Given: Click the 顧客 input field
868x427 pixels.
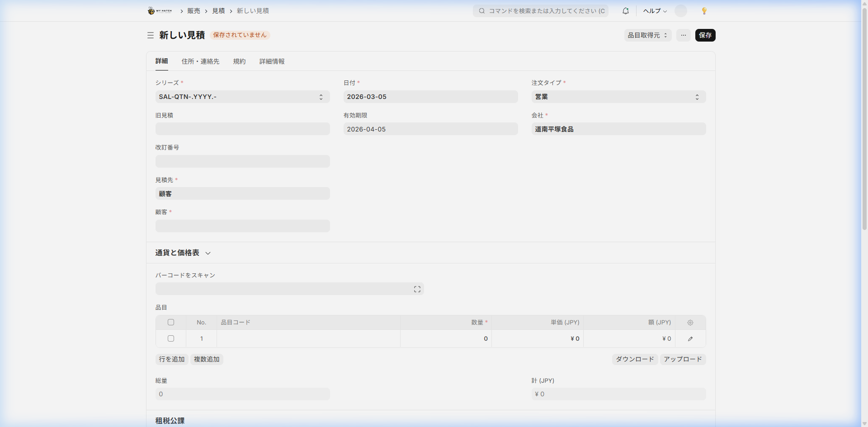Looking at the screenshot, I should click(242, 226).
